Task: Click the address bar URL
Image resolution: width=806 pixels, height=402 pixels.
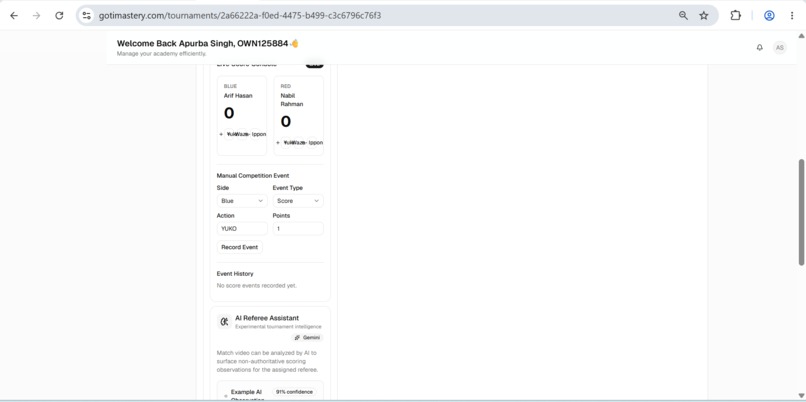Action: point(240,15)
